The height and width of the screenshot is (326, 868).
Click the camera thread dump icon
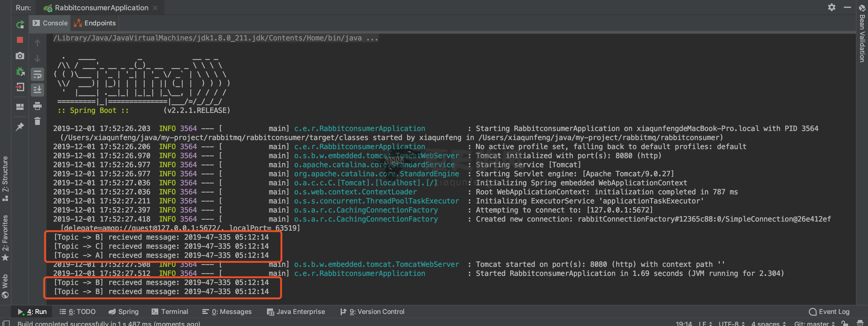click(x=20, y=56)
